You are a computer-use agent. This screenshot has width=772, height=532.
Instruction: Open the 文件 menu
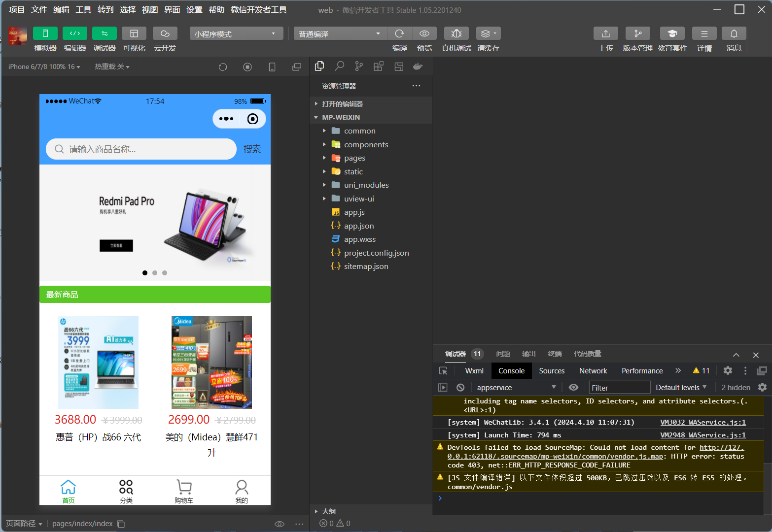(39, 9)
